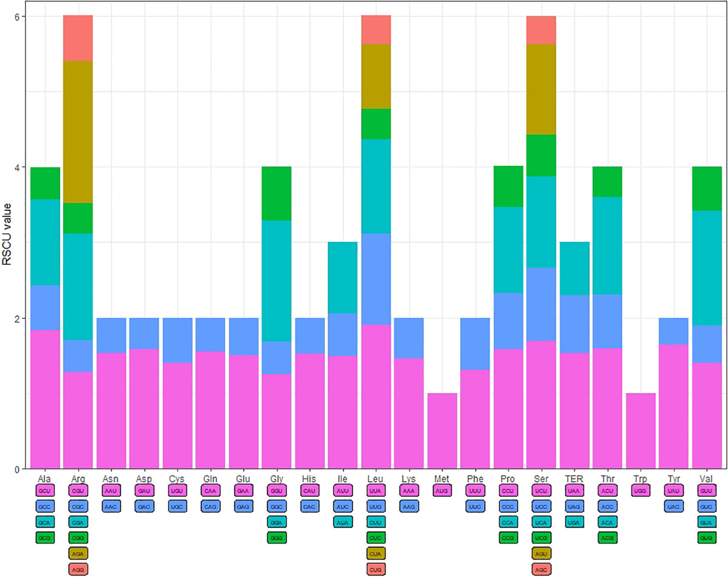
Task: Select the Met amino acid label
Action: tap(442, 479)
